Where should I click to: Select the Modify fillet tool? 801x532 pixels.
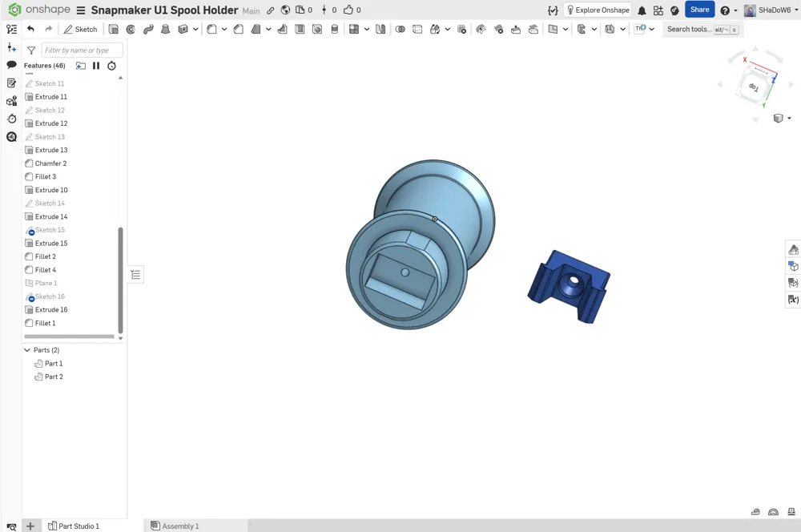click(x=481, y=29)
